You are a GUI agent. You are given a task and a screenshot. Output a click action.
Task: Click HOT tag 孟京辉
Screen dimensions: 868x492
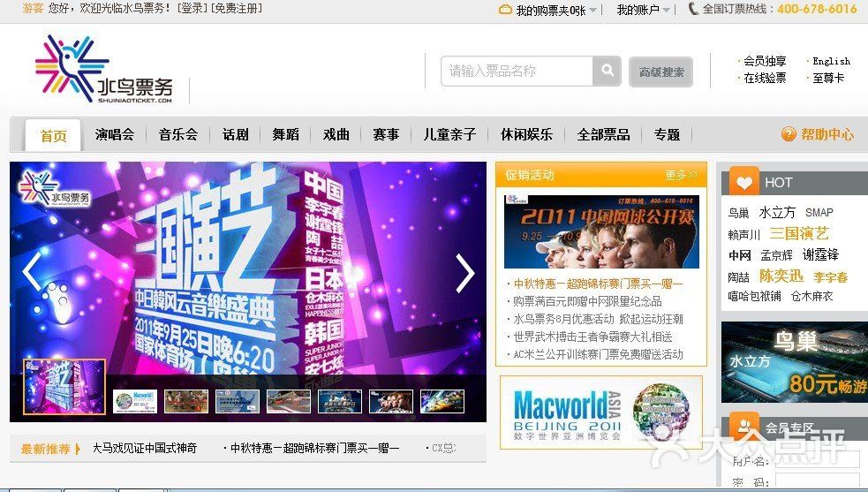pyautogui.click(x=776, y=255)
